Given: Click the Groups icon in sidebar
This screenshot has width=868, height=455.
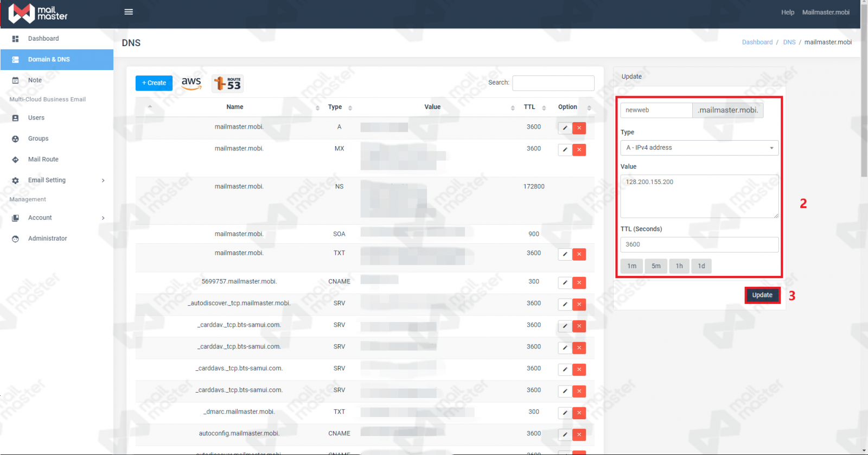Looking at the screenshot, I should [x=15, y=138].
